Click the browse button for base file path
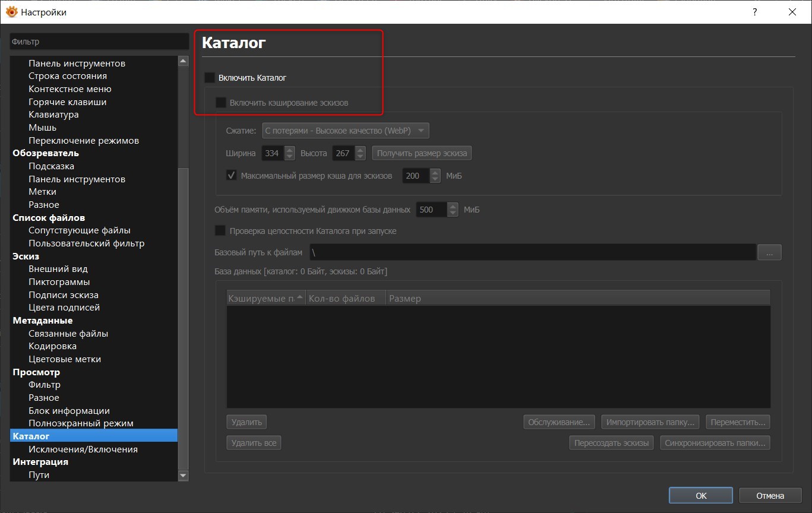Screen dimensions: 812x513 point(769,252)
